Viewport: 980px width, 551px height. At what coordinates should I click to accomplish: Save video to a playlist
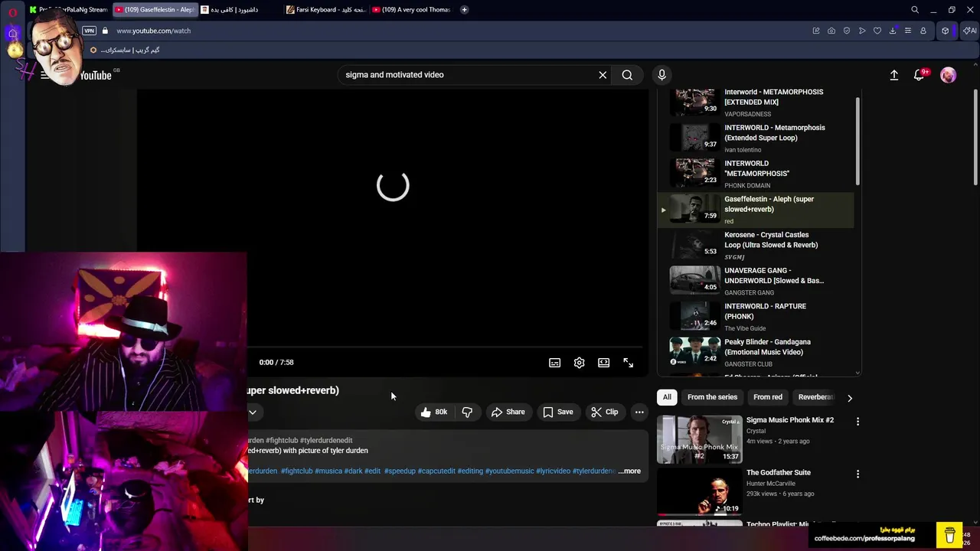click(558, 412)
